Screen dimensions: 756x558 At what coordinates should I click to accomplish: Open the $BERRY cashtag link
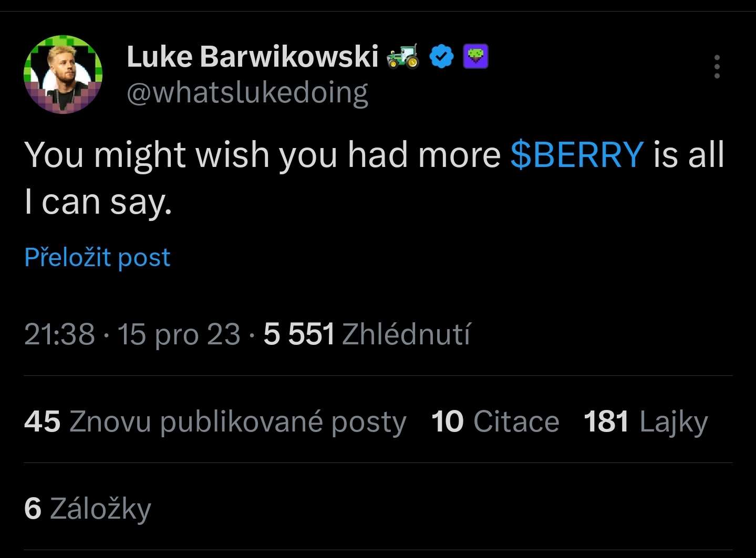point(576,155)
